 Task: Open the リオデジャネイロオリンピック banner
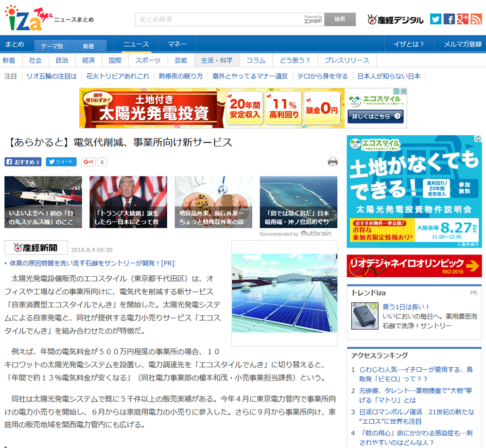tap(414, 266)
